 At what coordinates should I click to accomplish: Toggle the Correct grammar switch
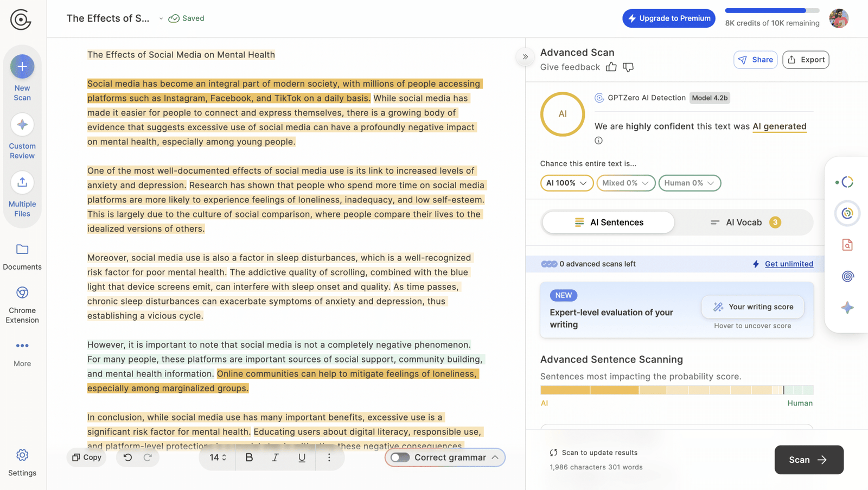(x=400, y=457)
